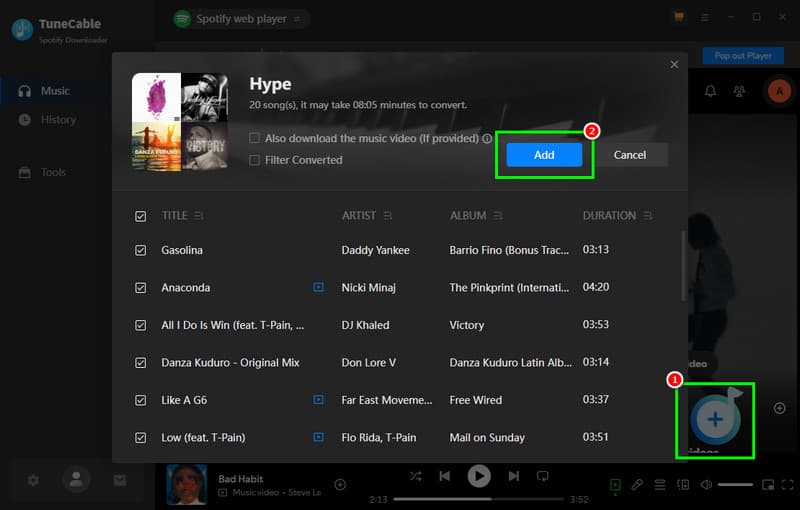Viewport: 800px width, 510px height.
Task: Click the info icon beside music video option
Action: click(x=487, y=138)
